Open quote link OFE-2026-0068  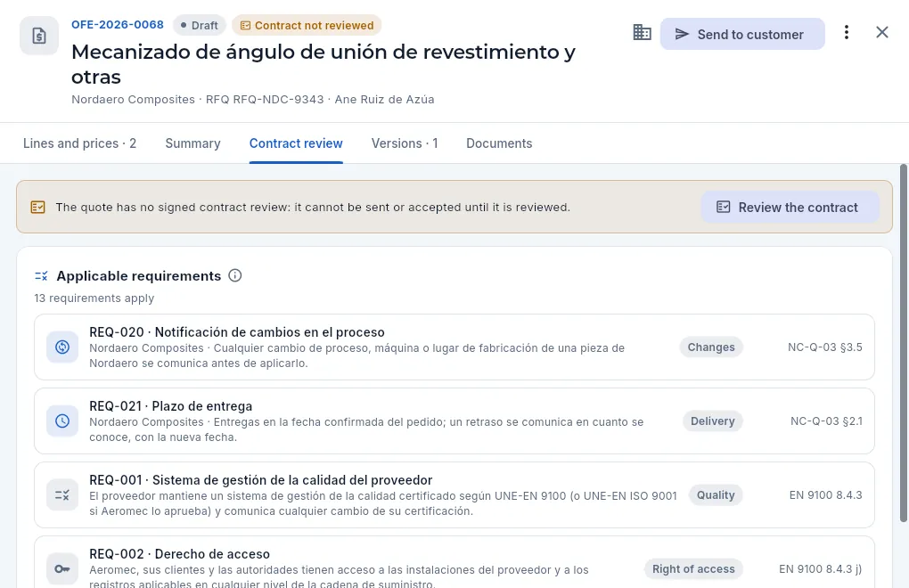[118, 25]
